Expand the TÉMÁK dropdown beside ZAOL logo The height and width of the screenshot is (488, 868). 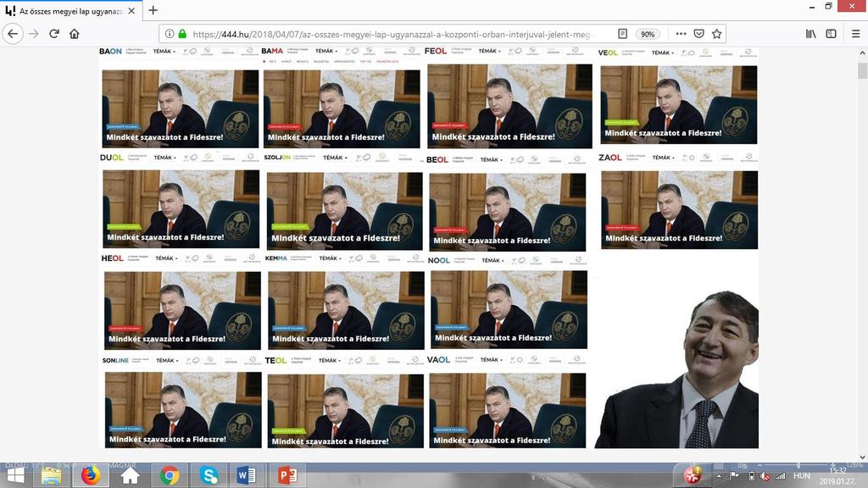point(663,158)
